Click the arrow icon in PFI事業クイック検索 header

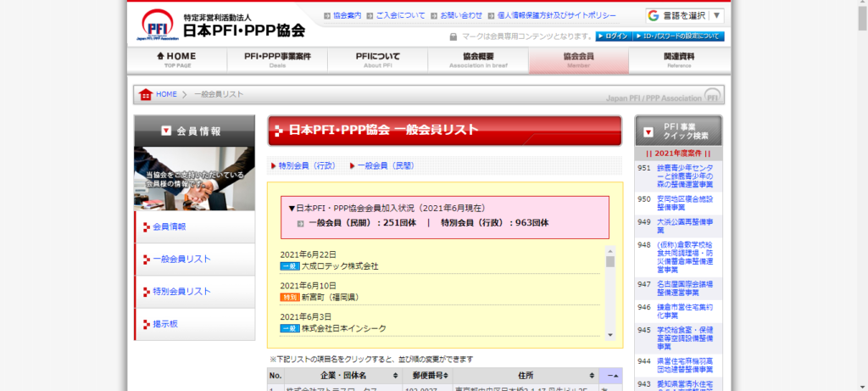coord(648,131)
